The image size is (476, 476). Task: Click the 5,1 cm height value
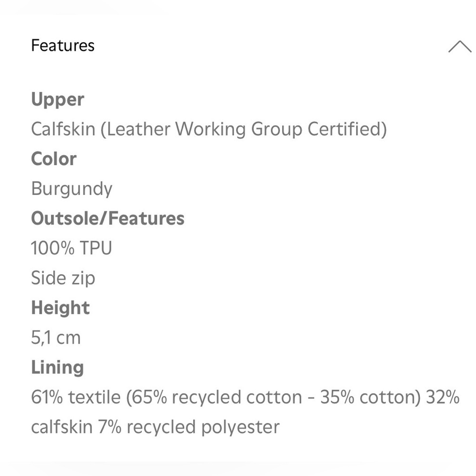(x=56, y=337)
